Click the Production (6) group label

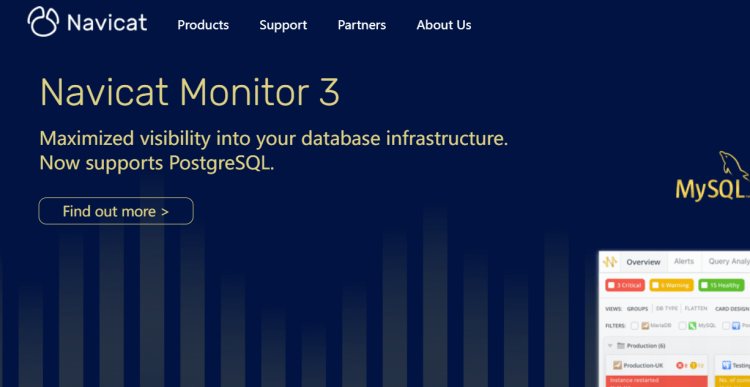pos(646,345)
